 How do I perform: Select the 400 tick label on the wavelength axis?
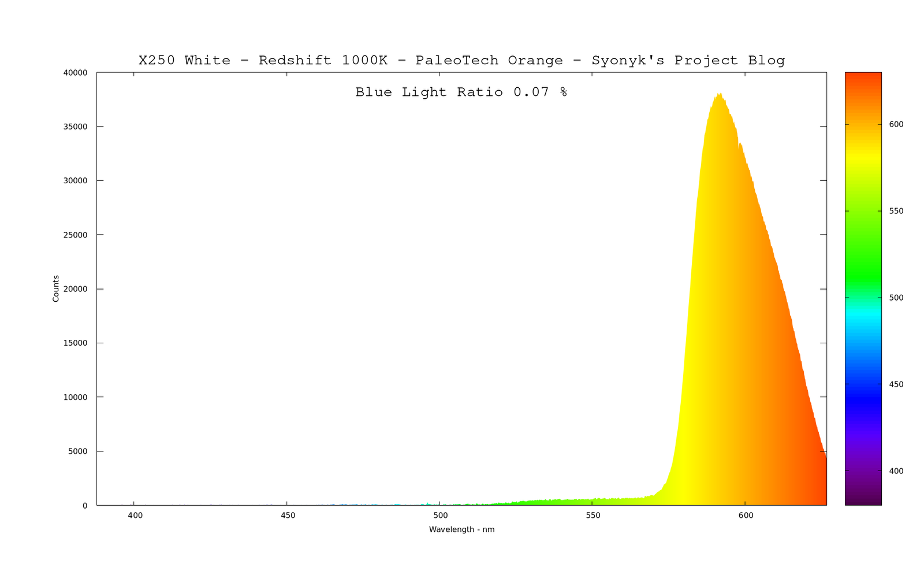[x=135, y=516]
